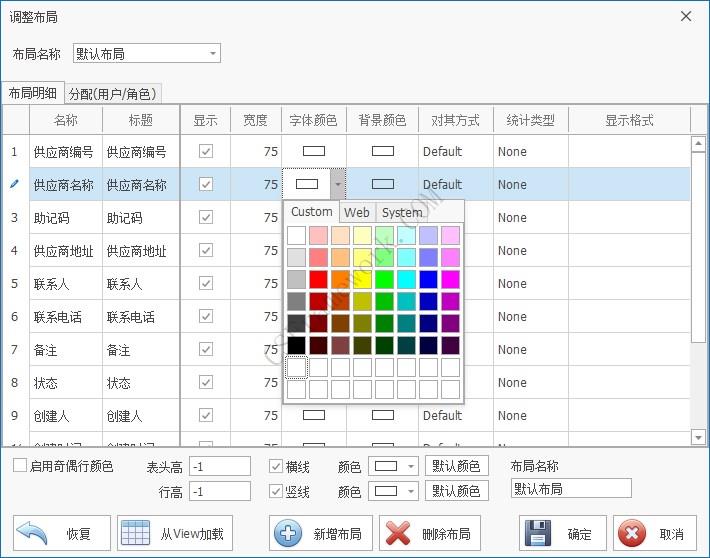The height and width of the screenshot is (558, 710).
Task: Click the 显示格式 column header
Action: (629, 120)
